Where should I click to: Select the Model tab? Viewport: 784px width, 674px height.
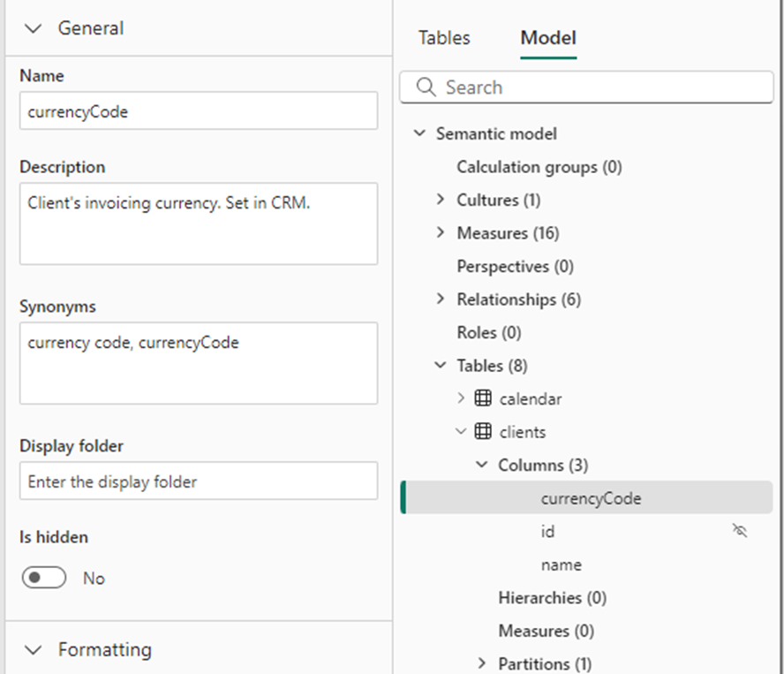point(548,38)
